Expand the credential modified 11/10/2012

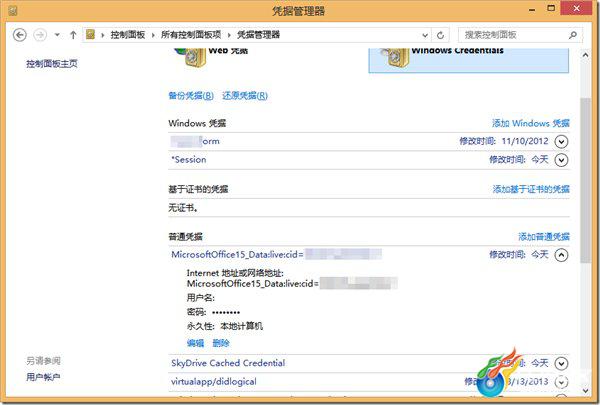tap(561, 142)
